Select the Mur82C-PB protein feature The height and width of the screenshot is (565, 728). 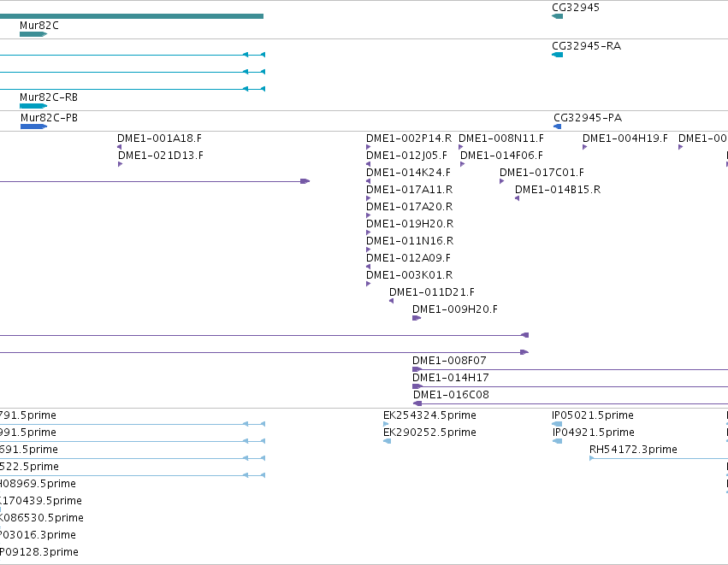coord(34,127)
